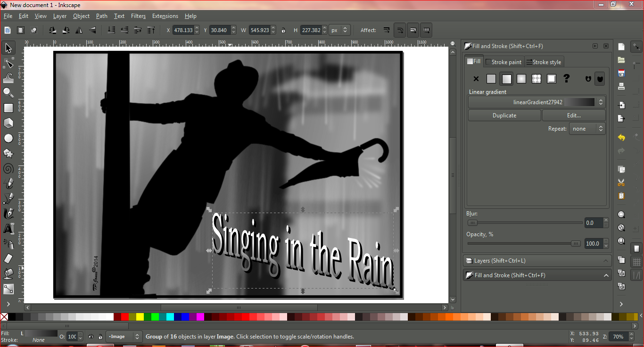This screenshot has width=644, height=347.
Task: Rotate selection 90° counter-clockwise
Action: [x=53, y=30]
